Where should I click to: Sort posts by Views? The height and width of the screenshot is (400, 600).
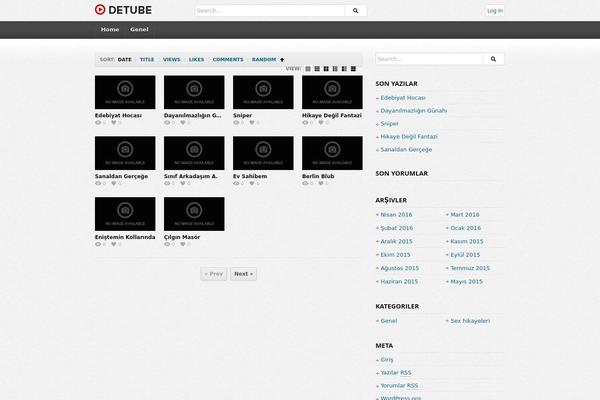tap(171, 60)
